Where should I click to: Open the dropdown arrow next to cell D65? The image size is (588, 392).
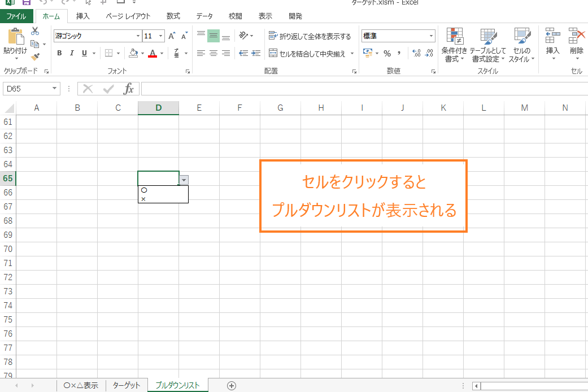[184, 179]
